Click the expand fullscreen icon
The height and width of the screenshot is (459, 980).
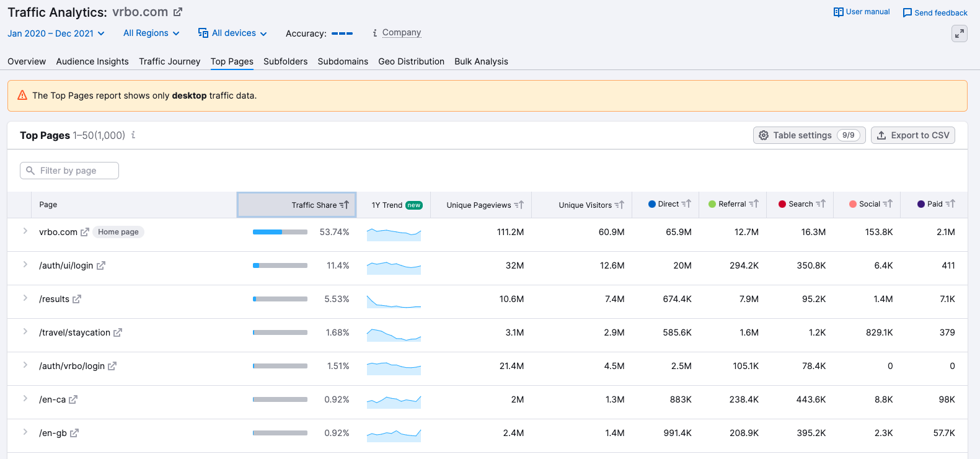pyautogui.click(x=959, y=33)
